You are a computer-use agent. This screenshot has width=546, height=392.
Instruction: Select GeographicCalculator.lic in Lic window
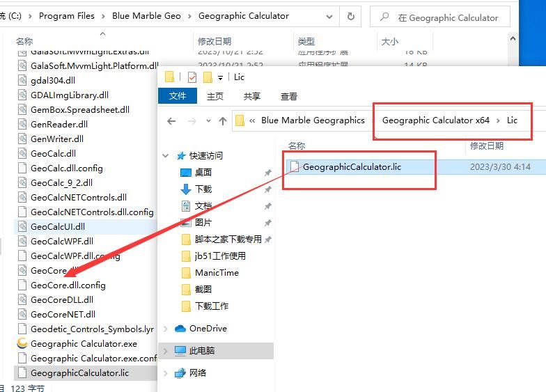coord(352,167)
